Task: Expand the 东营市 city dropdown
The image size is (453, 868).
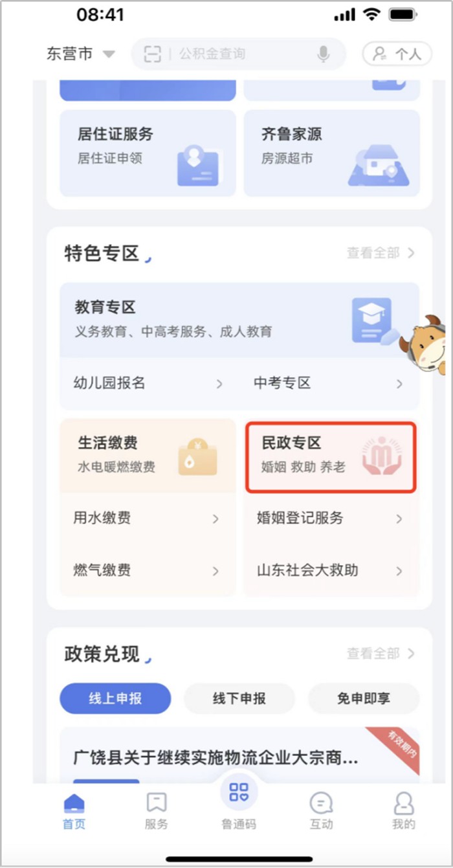Action: [80, 54]
